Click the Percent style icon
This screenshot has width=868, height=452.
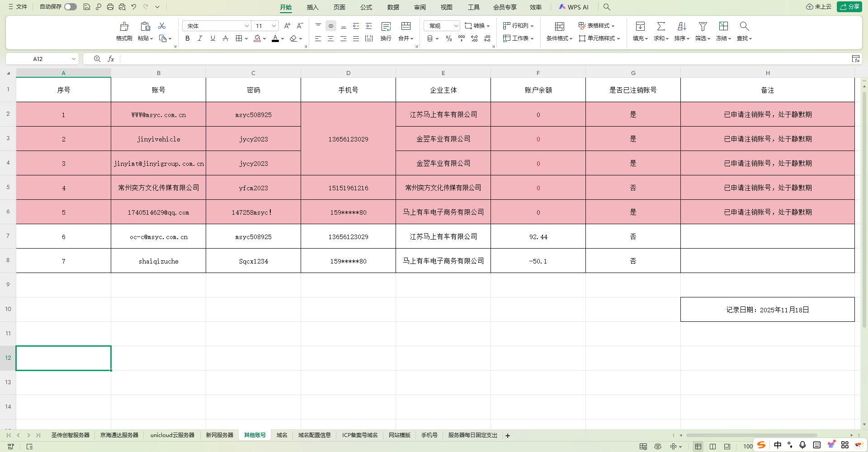(449, 39)
